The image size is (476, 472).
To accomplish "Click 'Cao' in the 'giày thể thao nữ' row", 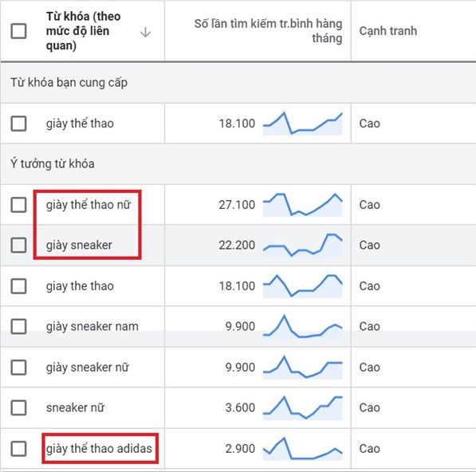I will click(x=369, y=205).
